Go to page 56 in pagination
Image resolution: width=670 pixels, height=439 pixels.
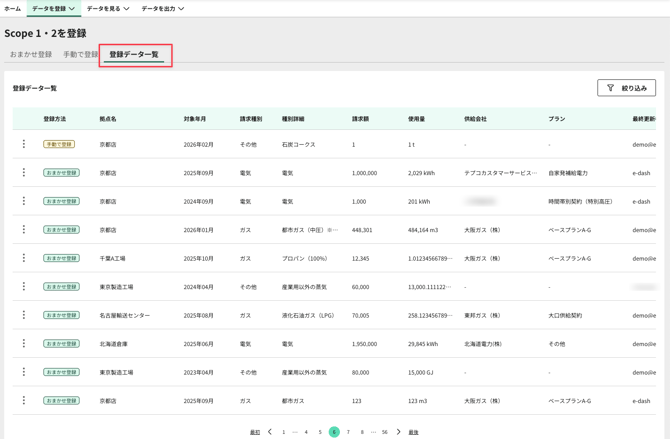pyautogui.click(x=384, y=432)
